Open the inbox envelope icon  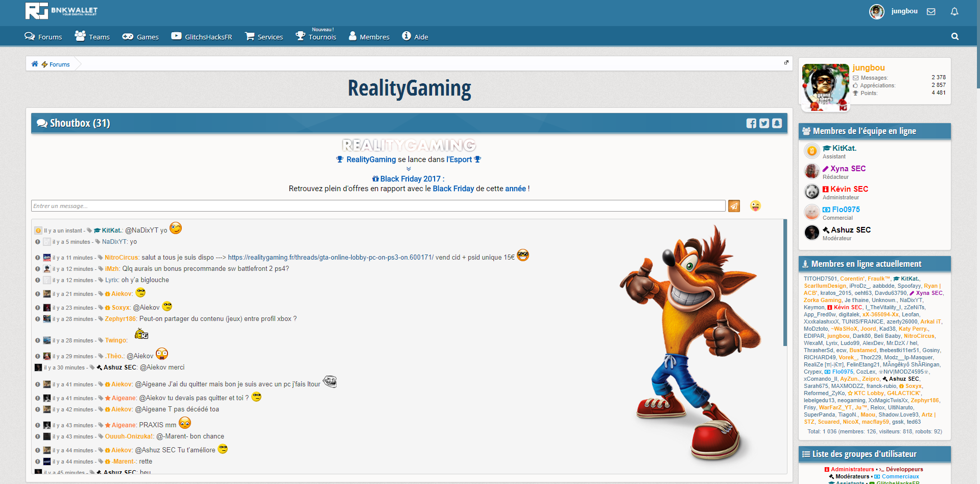click(x=931, y=11)
